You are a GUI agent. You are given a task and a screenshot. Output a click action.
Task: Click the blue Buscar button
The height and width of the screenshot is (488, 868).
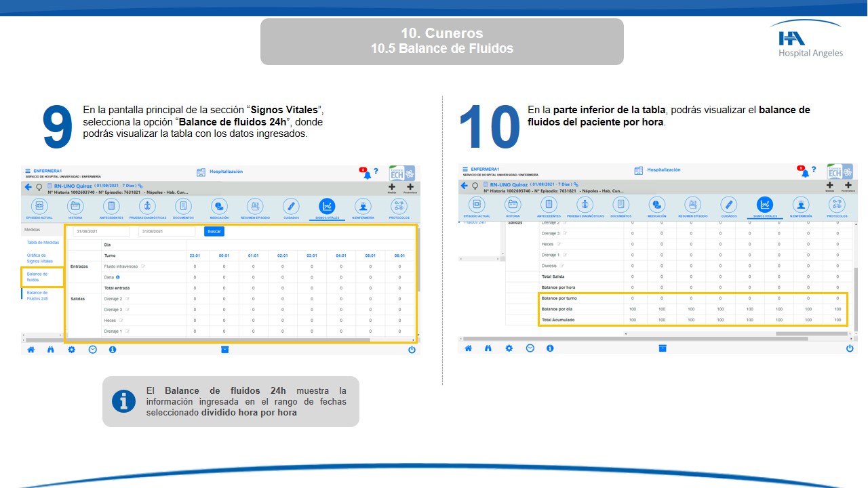(x=214, y=231)
